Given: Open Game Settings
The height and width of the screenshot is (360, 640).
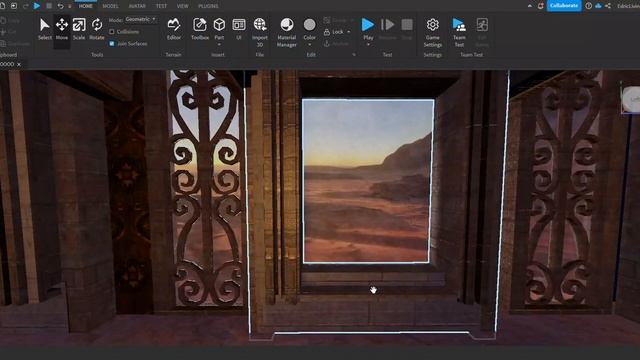Looking at the screenshot, I should [433, 32].
